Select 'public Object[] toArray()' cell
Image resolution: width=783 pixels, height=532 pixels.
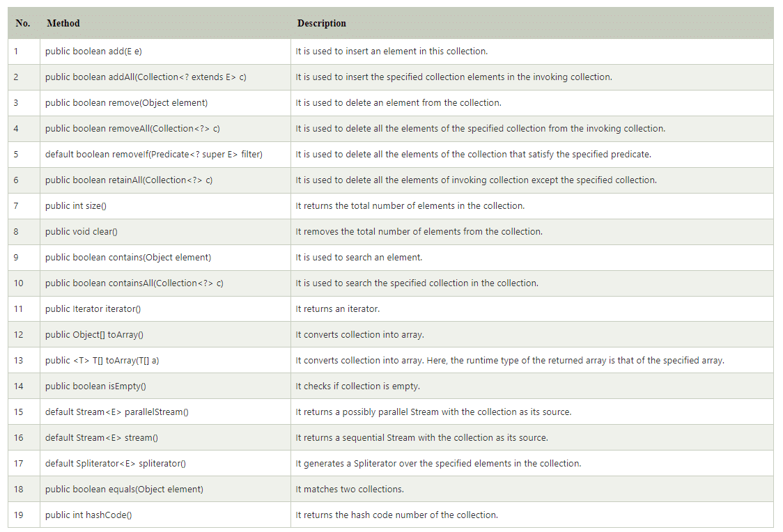(165, 335)
